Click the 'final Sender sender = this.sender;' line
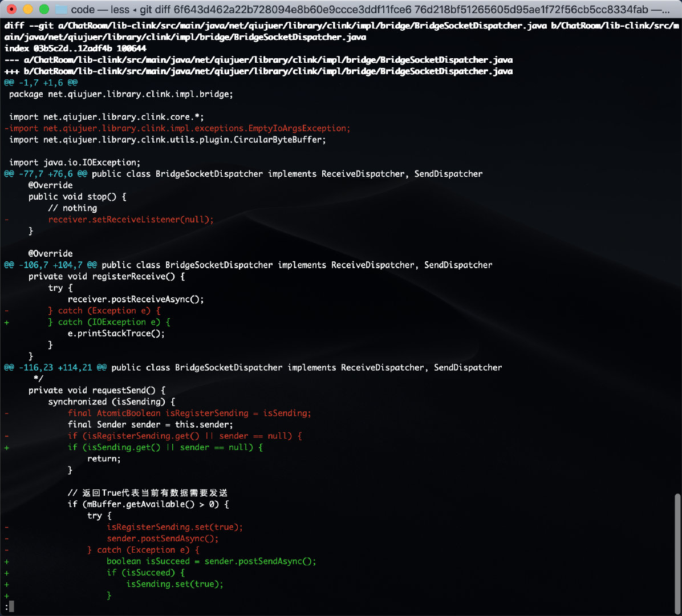Screen dimensions: 682x616 pos(151,424)
